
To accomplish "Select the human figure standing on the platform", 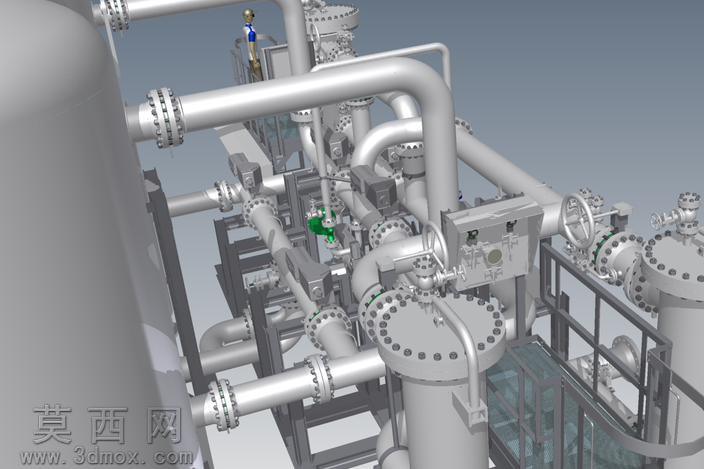I will pyautogui.click(x=252, y=44).
